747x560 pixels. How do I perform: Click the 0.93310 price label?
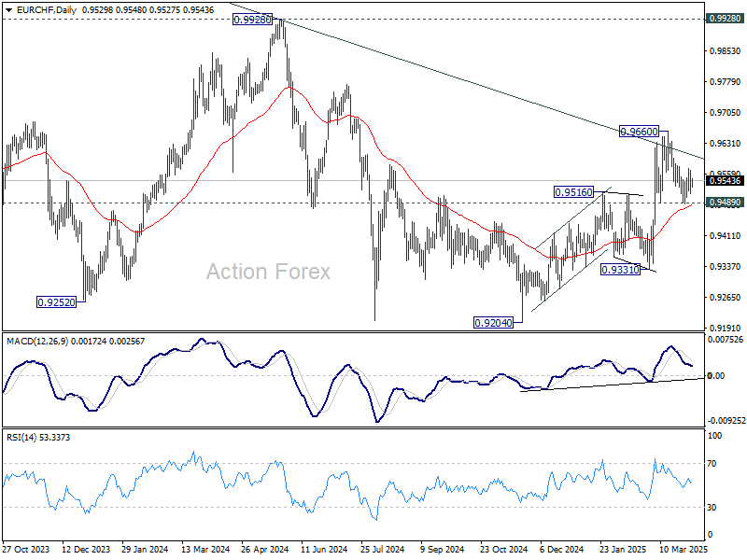pyautogui.click(x=620, y=270)
